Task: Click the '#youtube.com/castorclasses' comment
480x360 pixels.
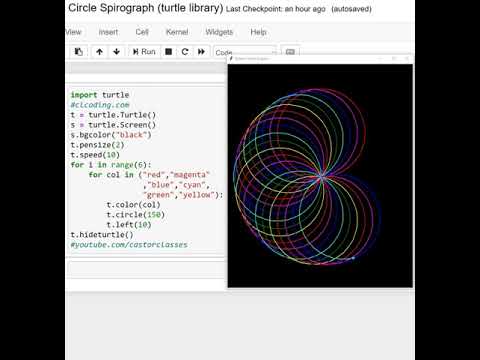Action: click(129, 245)
